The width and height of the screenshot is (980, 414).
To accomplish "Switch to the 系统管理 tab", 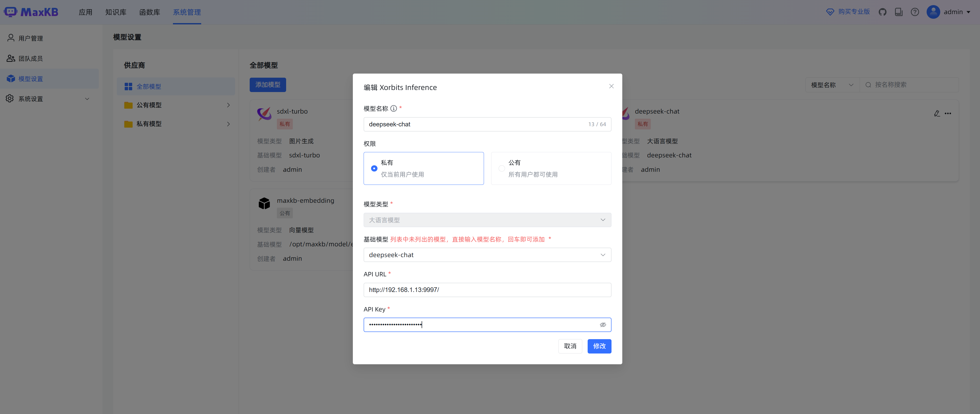I will (187, 12).
